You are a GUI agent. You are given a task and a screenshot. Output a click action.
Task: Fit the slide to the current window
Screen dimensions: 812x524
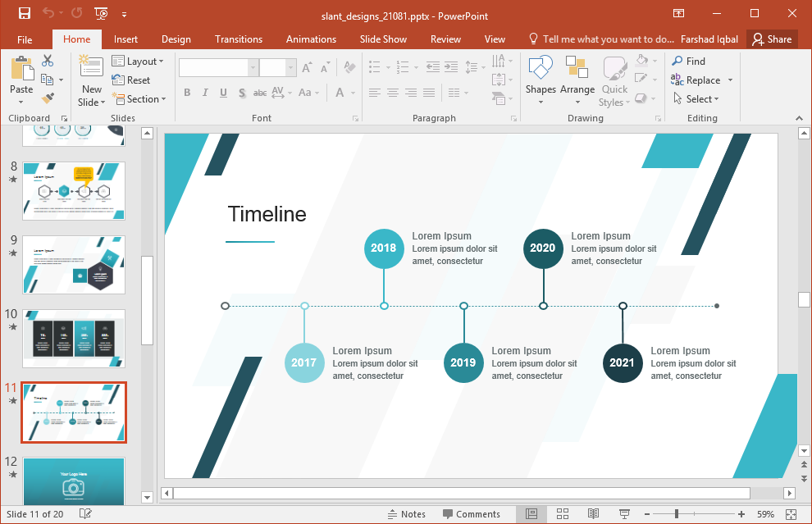tap(791, 514)
